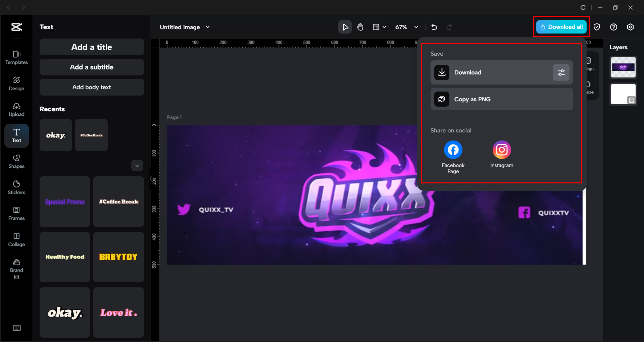Viewport: 644px width, 342px height.
Task: Select the Shapes tool
Action: 16,162
